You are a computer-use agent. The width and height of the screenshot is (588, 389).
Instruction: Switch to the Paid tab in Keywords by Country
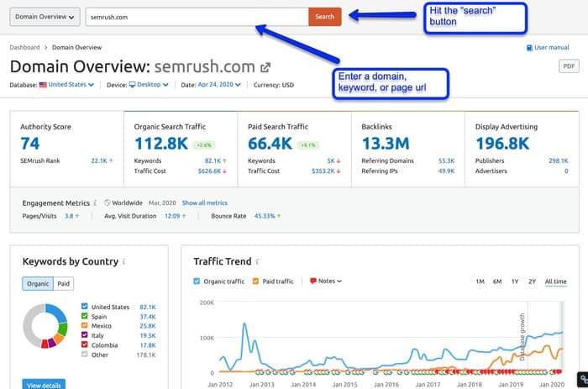pos(63,284)
